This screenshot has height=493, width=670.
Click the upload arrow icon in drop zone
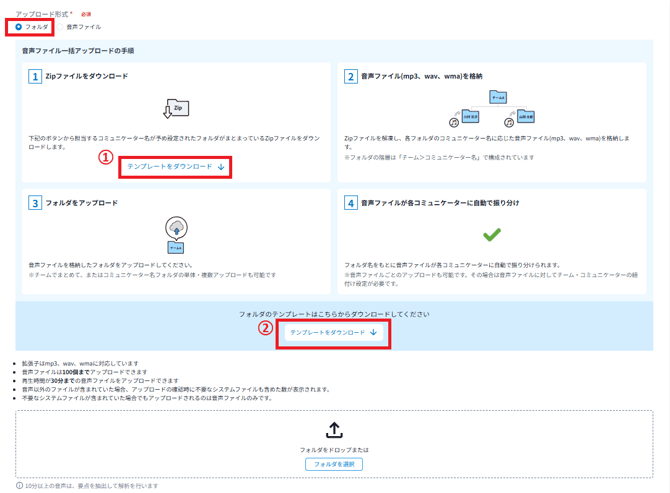click(334, 430)
